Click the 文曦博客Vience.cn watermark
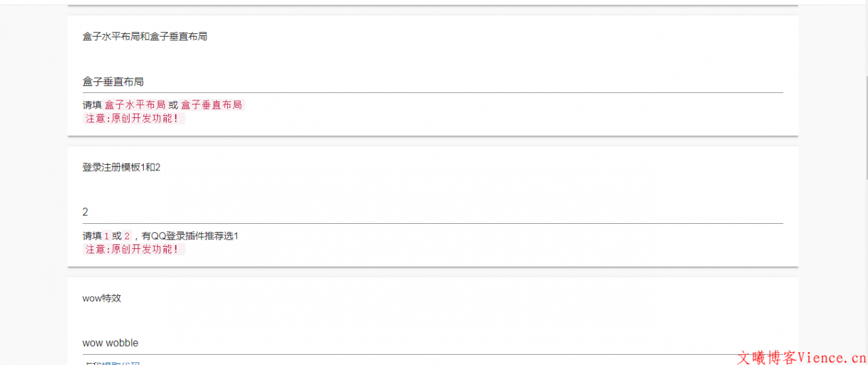Image resolution: width=868 pixels, height=365 pixels. (800, 358)
